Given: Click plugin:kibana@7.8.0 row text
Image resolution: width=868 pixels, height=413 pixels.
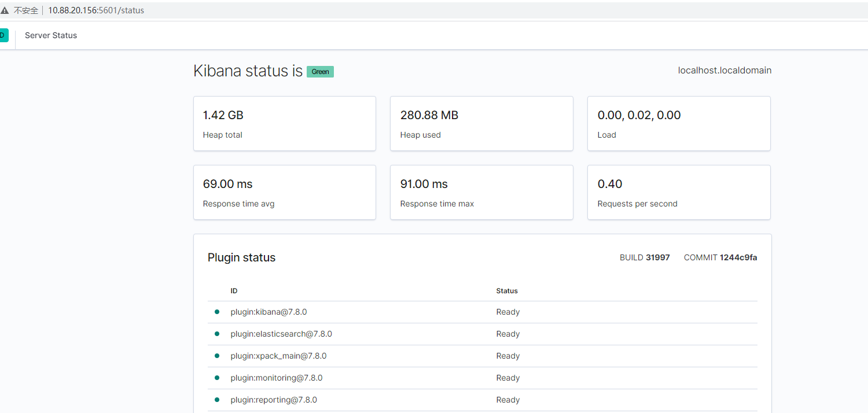Looking at the screenshot, I should point(269,312).
